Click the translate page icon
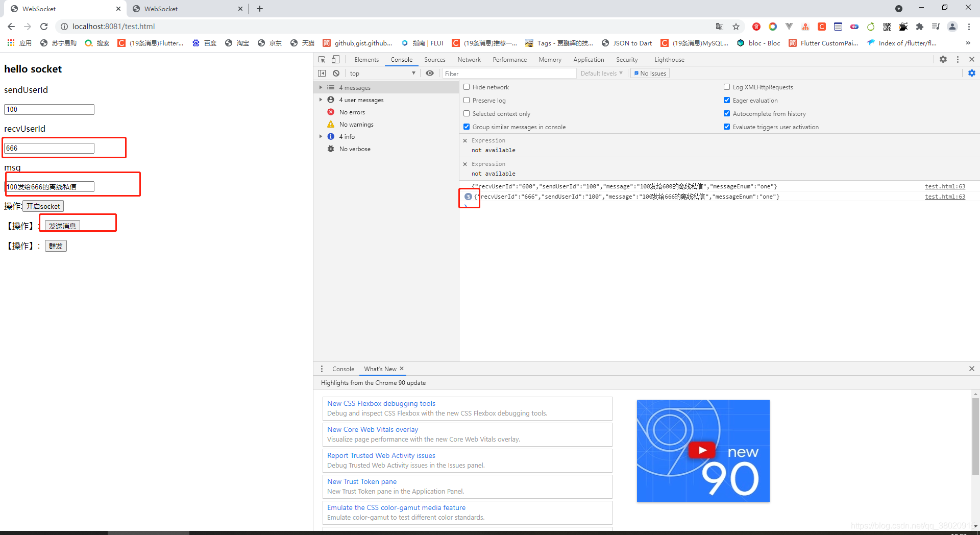Viewport: 980px width, 535px height. pyautogui.click(x=720, y=27)
